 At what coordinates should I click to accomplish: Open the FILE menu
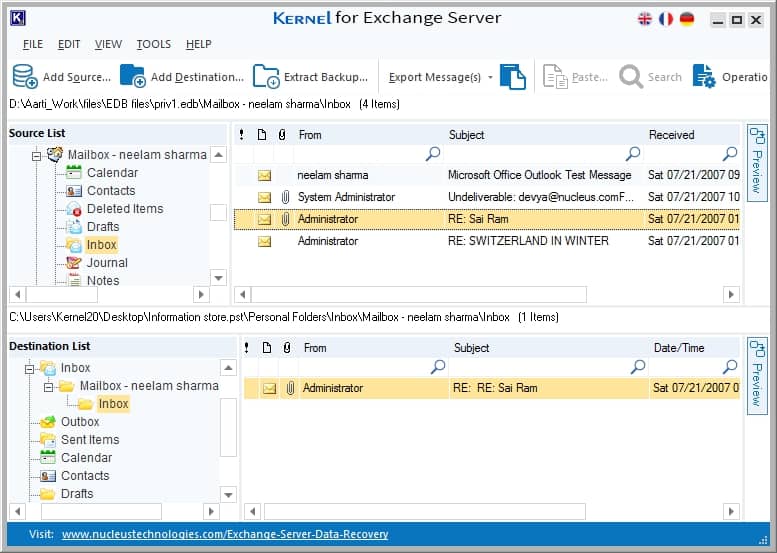point(33,44)
